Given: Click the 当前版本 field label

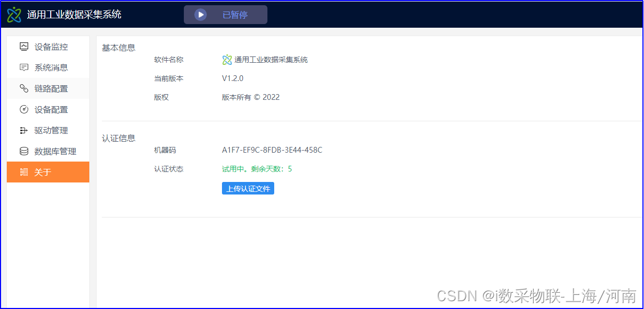Looking at the screenshot, I should tap(169, 78).
